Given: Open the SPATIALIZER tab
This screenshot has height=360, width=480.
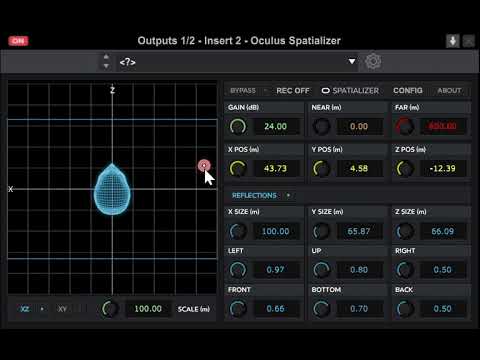Looking at the screenshot, I should point(350,91).
